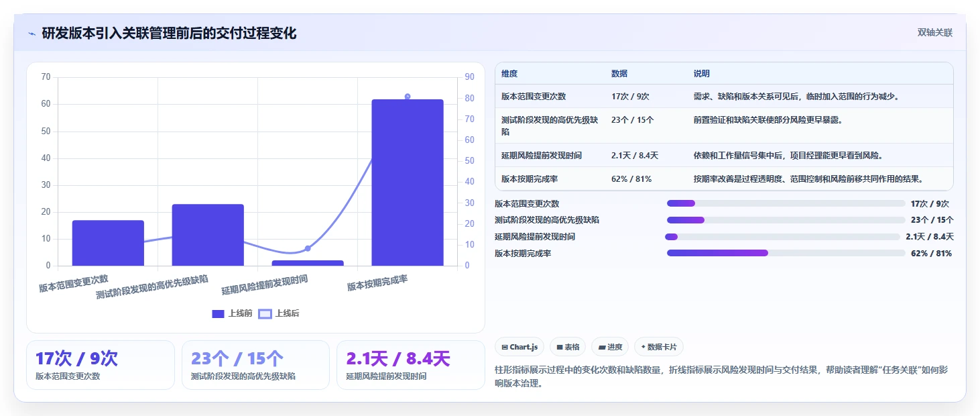Select the 进度 chip
The height and width of the screenshot is (416, 980).
[610, 347]
